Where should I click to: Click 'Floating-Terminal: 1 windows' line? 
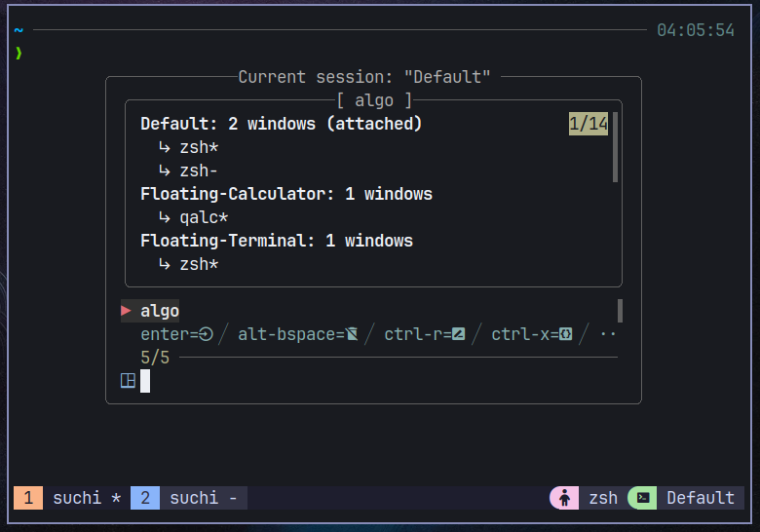(277, 241)
